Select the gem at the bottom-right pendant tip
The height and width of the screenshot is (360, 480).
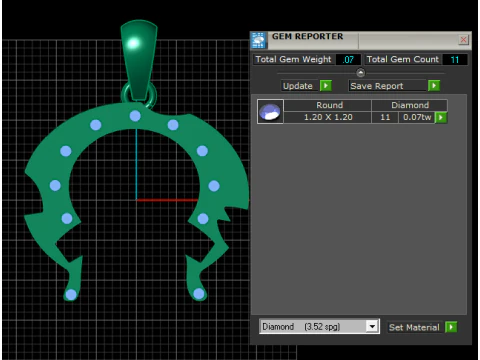199,294
